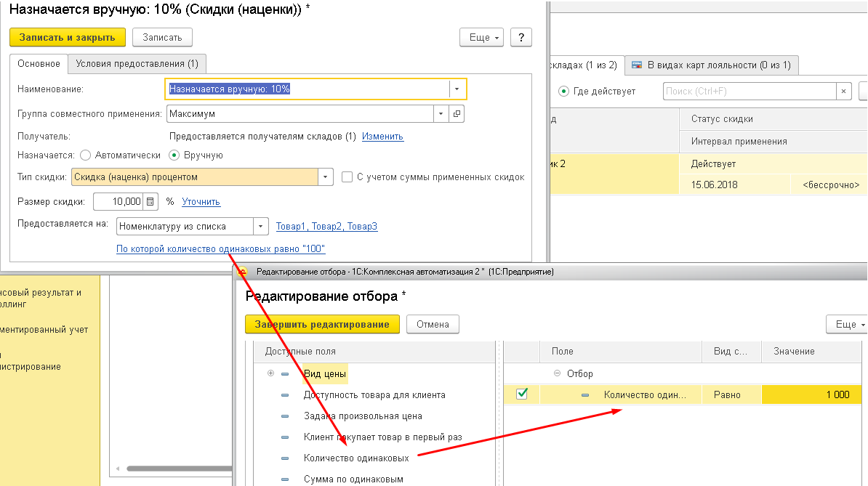Click the field icon beside Количество одинаковых
Image resolution: width=868 pixels, height=486 pixels.
(285, 458)
